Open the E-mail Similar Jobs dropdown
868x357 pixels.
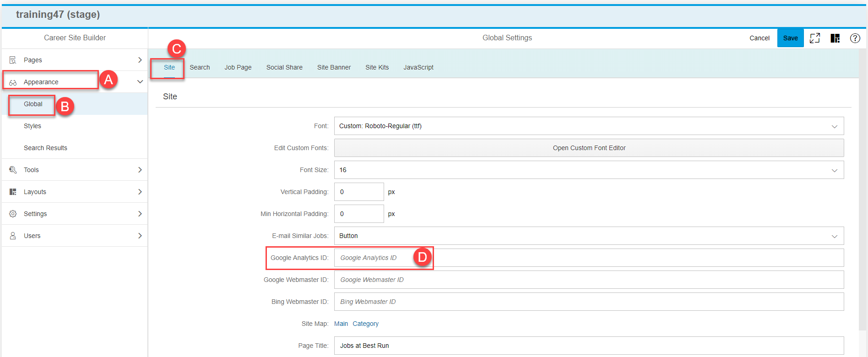point(589,236)
